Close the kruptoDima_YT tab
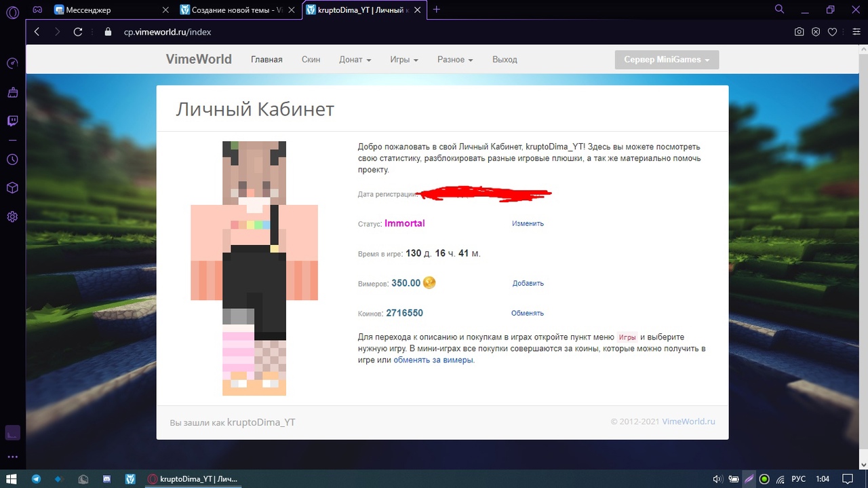Screen dimensions: 868x488 pyautogui.click(x=418, y=10)
